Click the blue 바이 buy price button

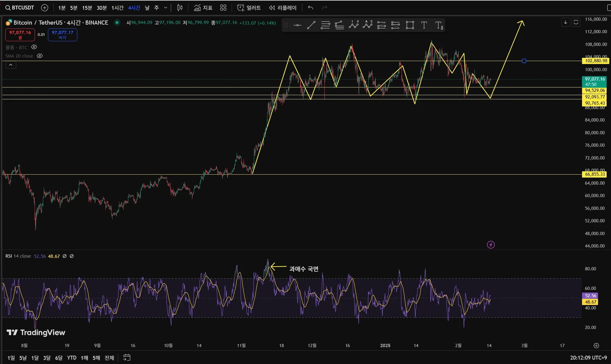pos(62,35)
